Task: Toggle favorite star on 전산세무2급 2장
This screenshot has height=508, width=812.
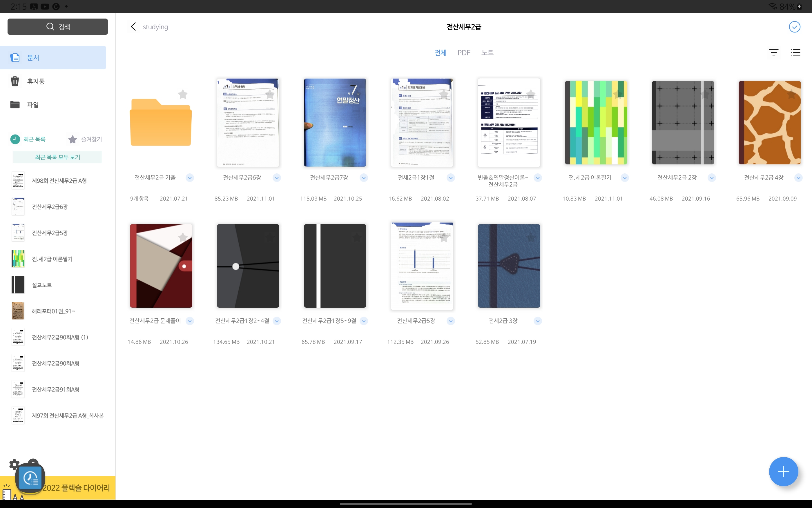Action: pyautogui.click(x=705, y=95)
